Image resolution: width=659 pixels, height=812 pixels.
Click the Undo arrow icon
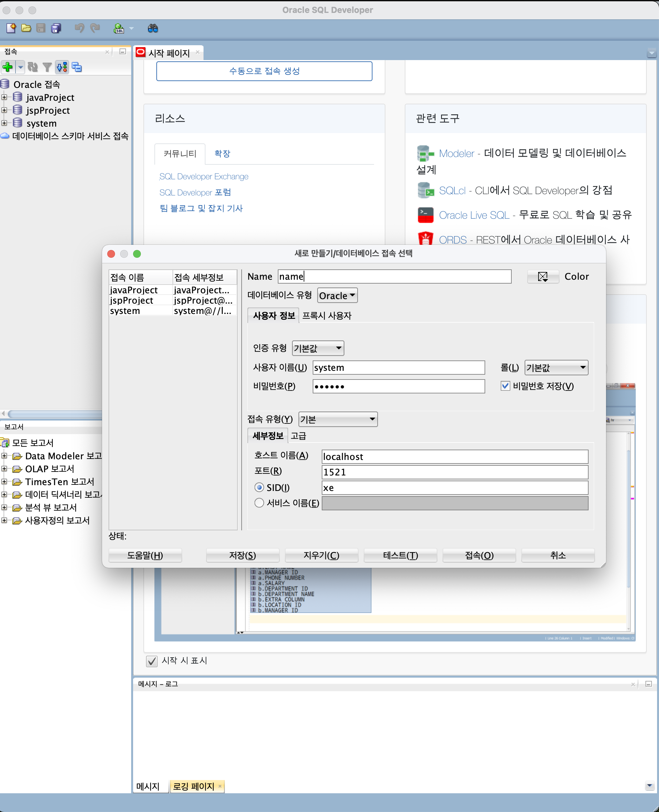point(79,28)
